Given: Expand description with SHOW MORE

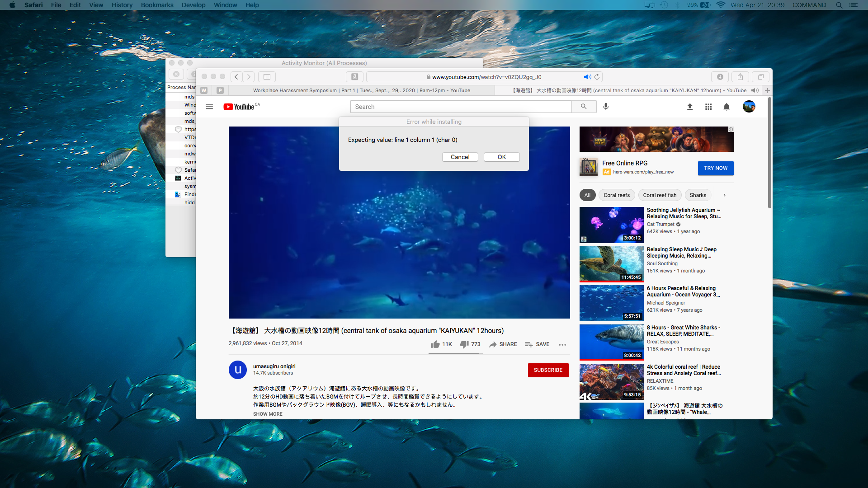Looking at the screenshot, I should 268,414.
